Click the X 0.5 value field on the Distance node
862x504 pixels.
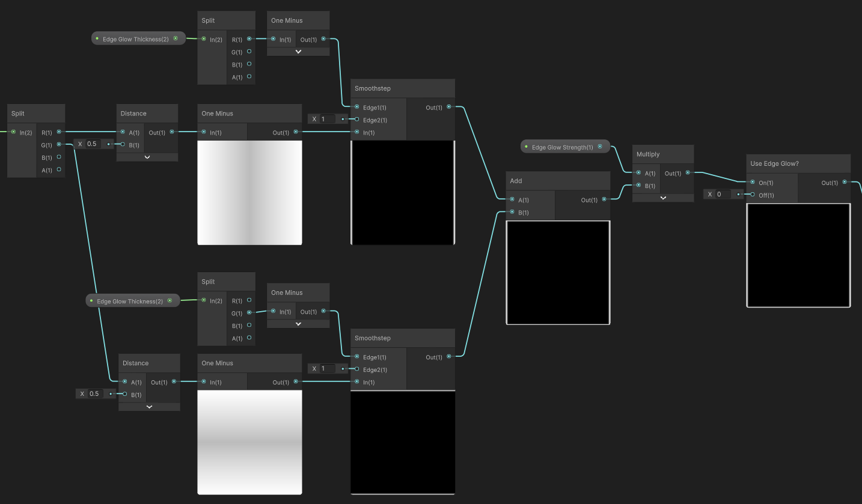tap(94, 144)
